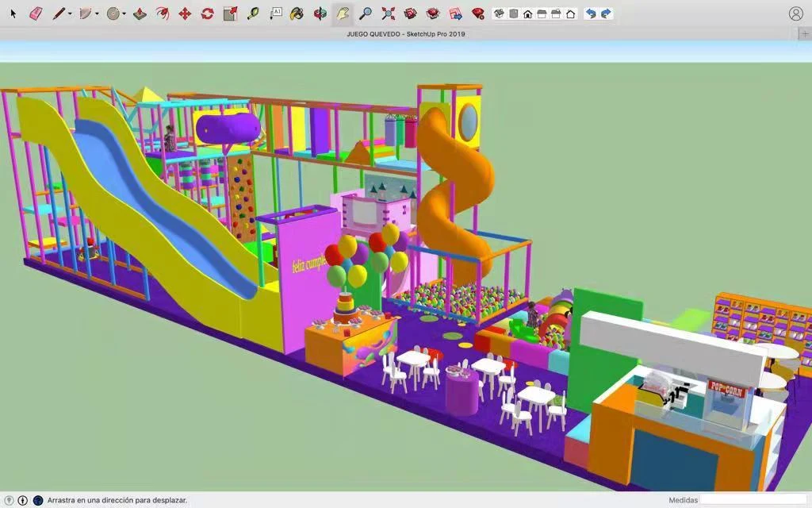Click the POP CORN machine model
Screen dimensions: 812x508
coord(729,402)
